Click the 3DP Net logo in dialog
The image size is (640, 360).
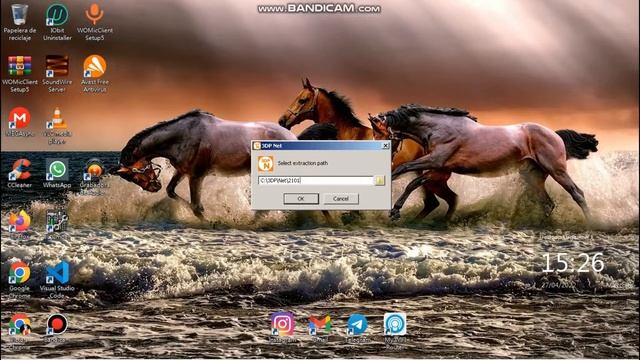(x=265, y=163)
